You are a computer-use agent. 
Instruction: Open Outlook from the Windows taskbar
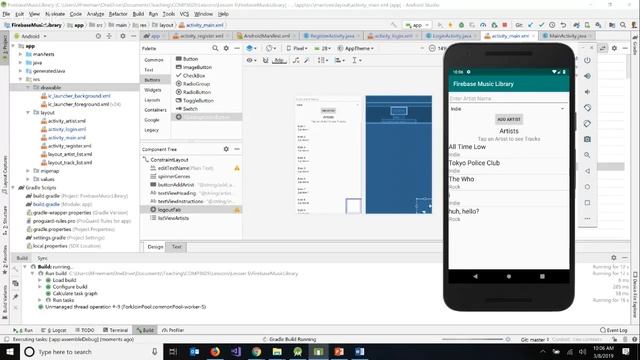(194, 351)
